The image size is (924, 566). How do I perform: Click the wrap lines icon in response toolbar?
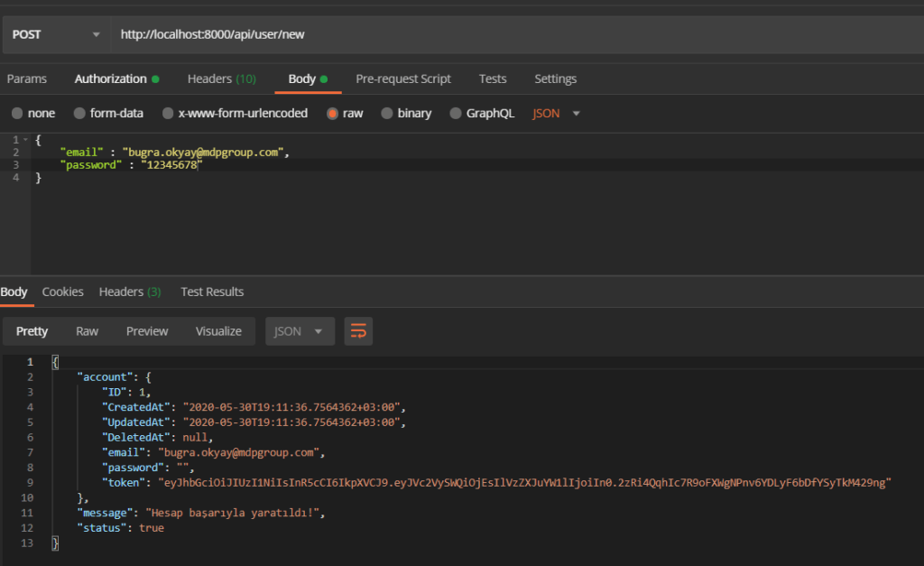pyautogui.click(x=358, y=331)
